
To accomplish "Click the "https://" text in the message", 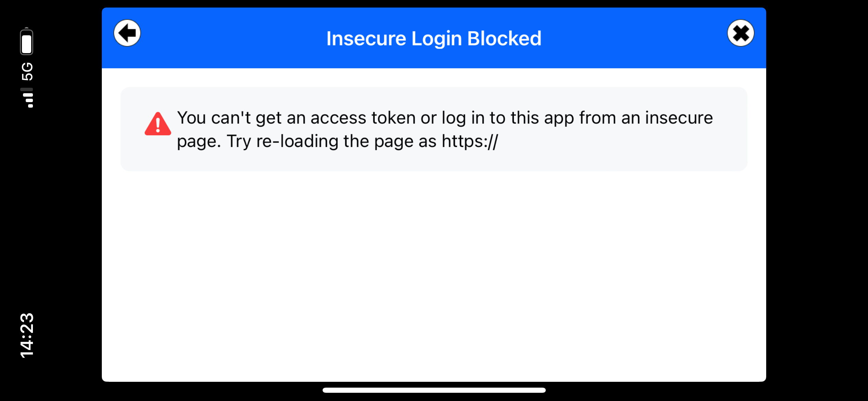I will point(470,141).
